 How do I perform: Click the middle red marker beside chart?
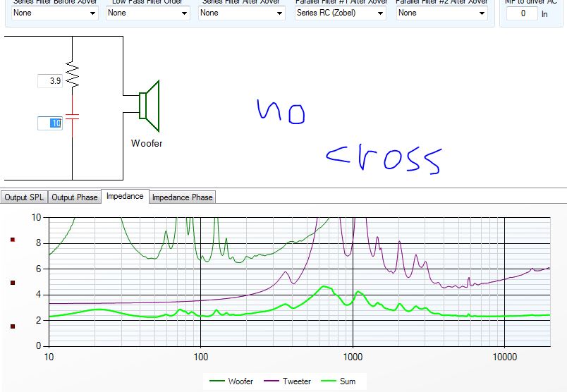(x=13, y=283)
